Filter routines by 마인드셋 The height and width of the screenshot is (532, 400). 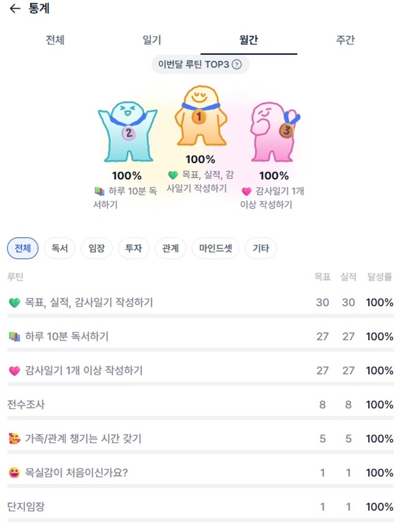point(216,249)
